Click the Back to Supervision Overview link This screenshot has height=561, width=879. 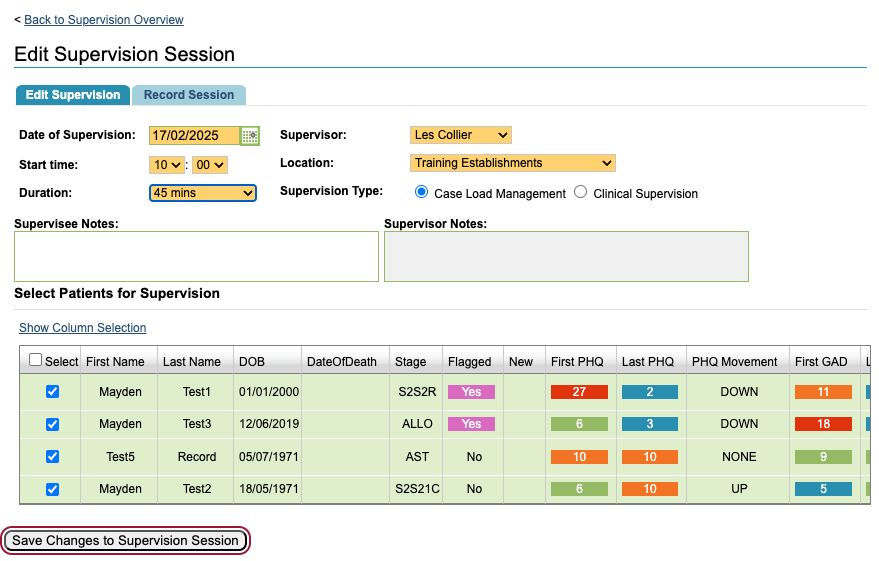click(x=104, y=20)
